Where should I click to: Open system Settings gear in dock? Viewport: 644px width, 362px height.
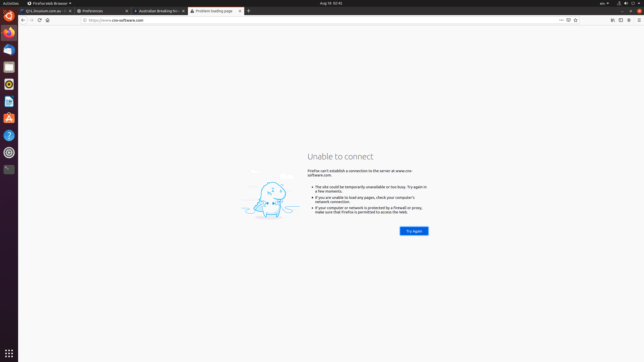(9, 153)
